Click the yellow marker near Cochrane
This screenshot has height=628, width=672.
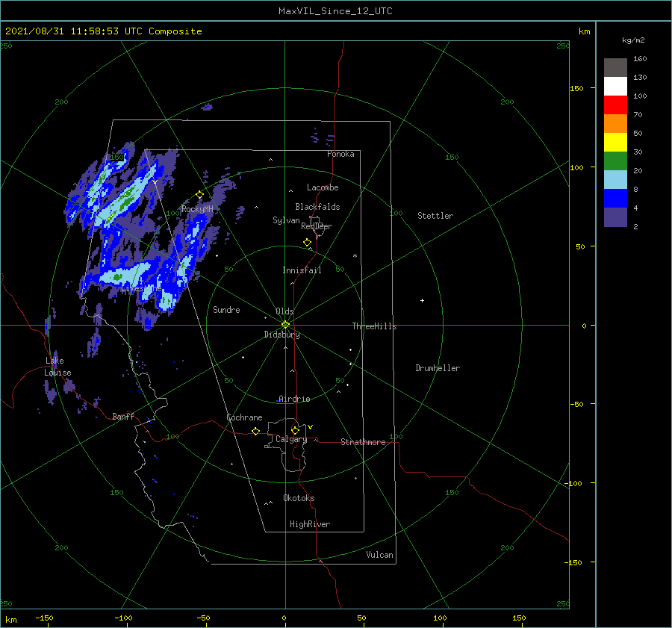tap(256, 431)
